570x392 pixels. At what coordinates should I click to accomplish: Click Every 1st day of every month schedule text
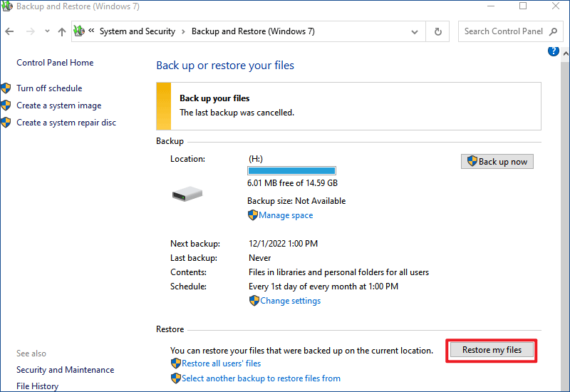pos(323,287)
